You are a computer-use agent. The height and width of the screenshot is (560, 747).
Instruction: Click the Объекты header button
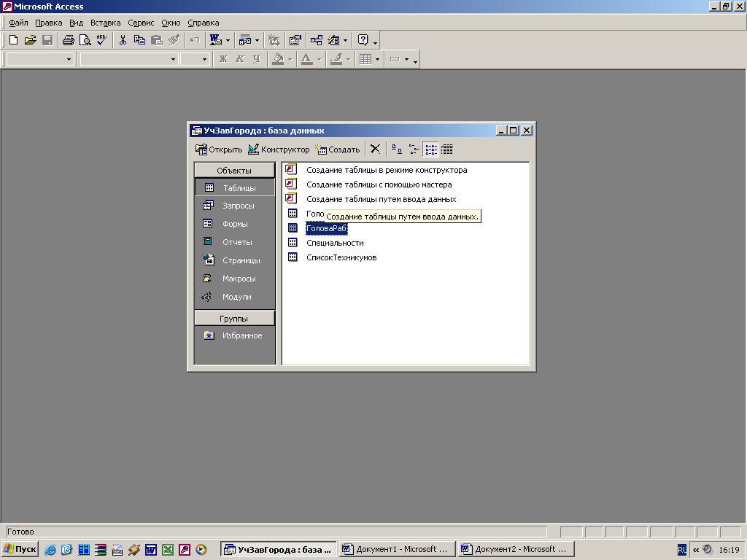click(234, 171)
